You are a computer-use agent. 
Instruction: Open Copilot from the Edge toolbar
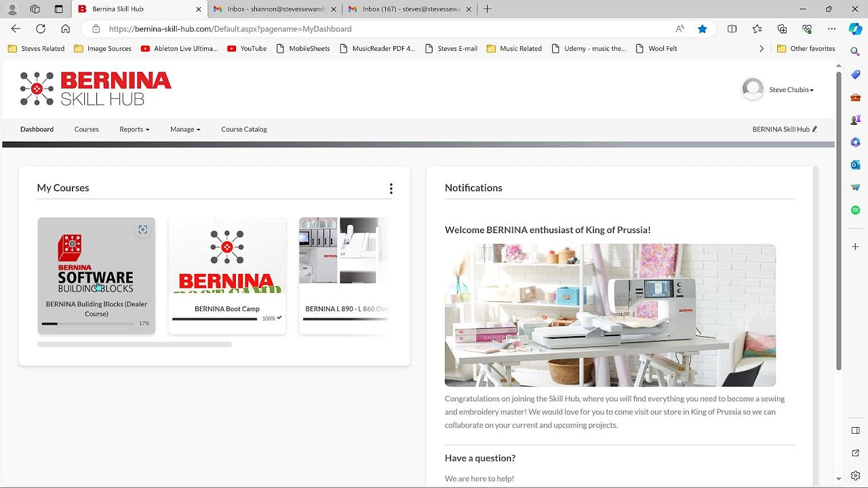point(855,28)
